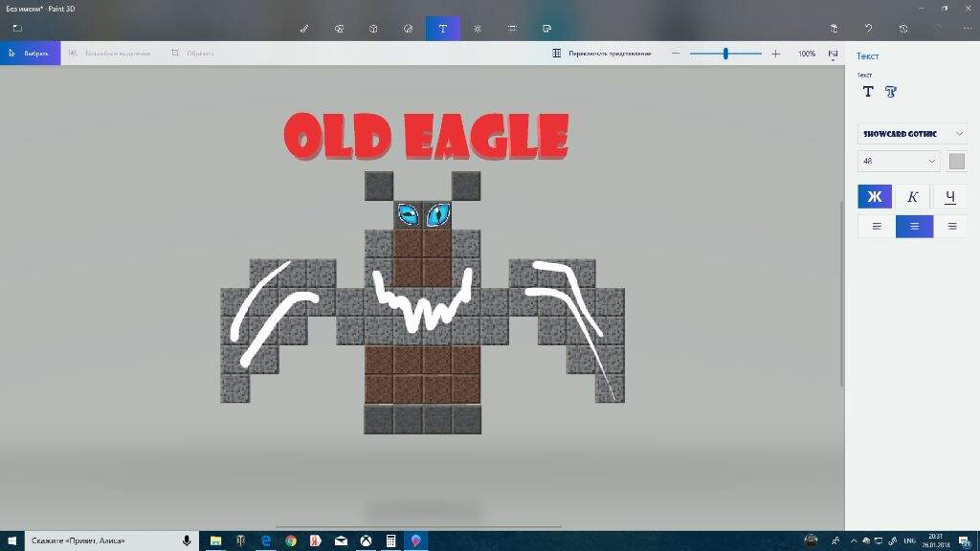
Task: Toggle italic (К) formatting
Action: coord(912,197)
